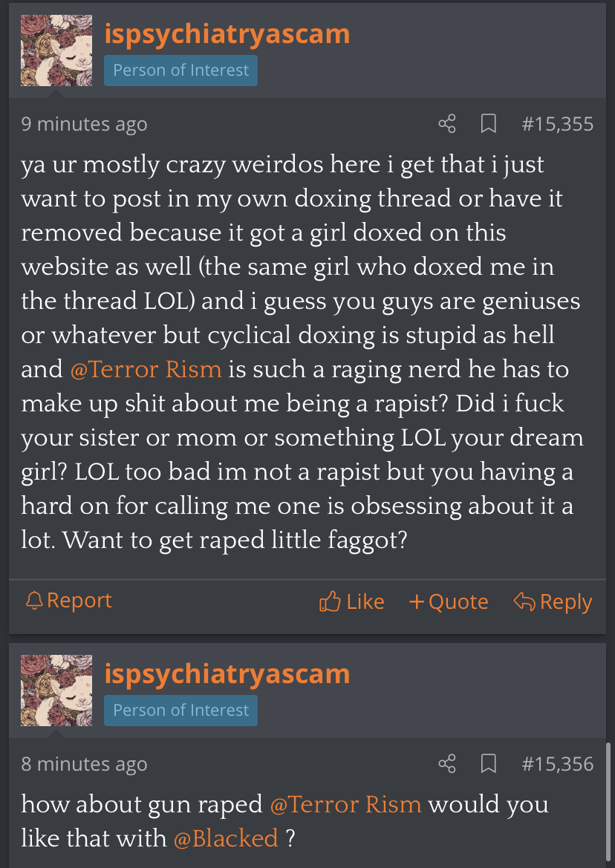Click '8 minutes ago' timestamp
615x868 pixels.
pyautogui.click(x=84, y=764)
